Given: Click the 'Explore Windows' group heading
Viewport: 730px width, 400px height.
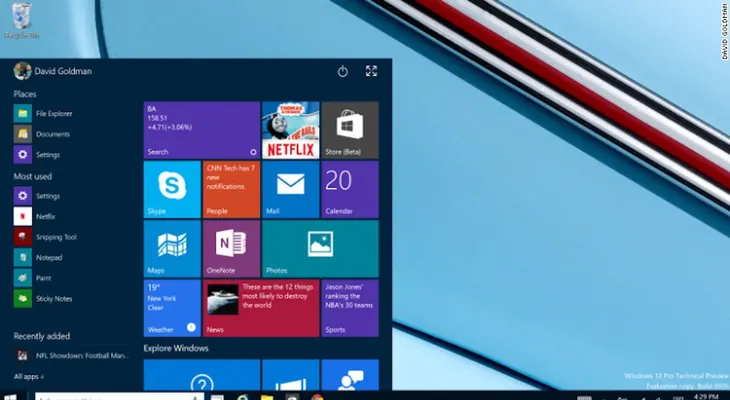Looking at the screenshot, I should pos(176,348).
